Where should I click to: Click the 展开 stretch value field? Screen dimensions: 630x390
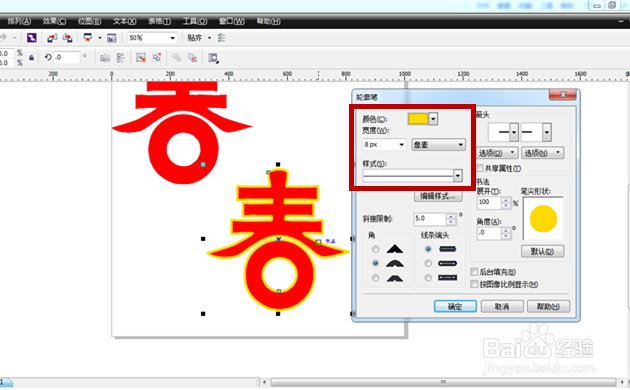pyautogui.click(x=489, y=202)
